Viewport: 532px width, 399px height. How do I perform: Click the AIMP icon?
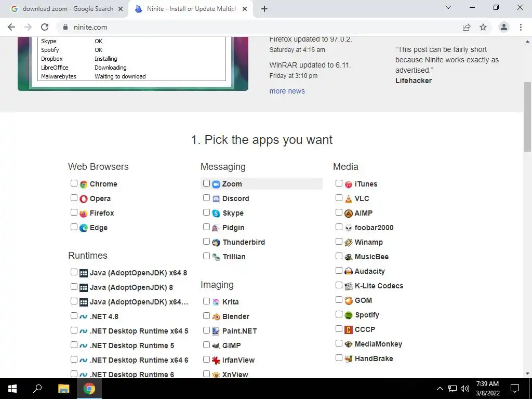(349, 214)
